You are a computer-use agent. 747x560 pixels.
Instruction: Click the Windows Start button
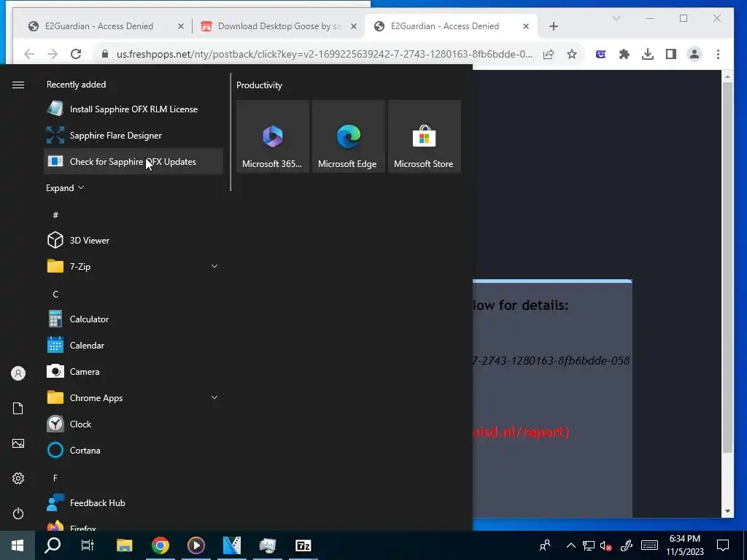[x=18, y=545]
